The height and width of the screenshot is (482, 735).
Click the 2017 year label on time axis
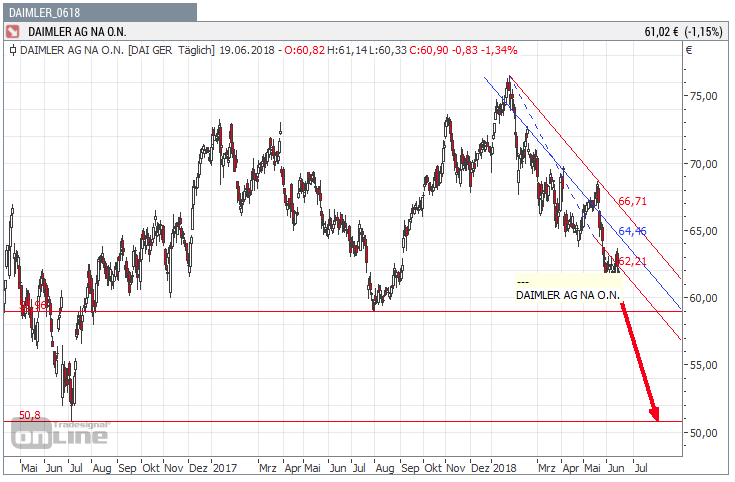(225, 468)
